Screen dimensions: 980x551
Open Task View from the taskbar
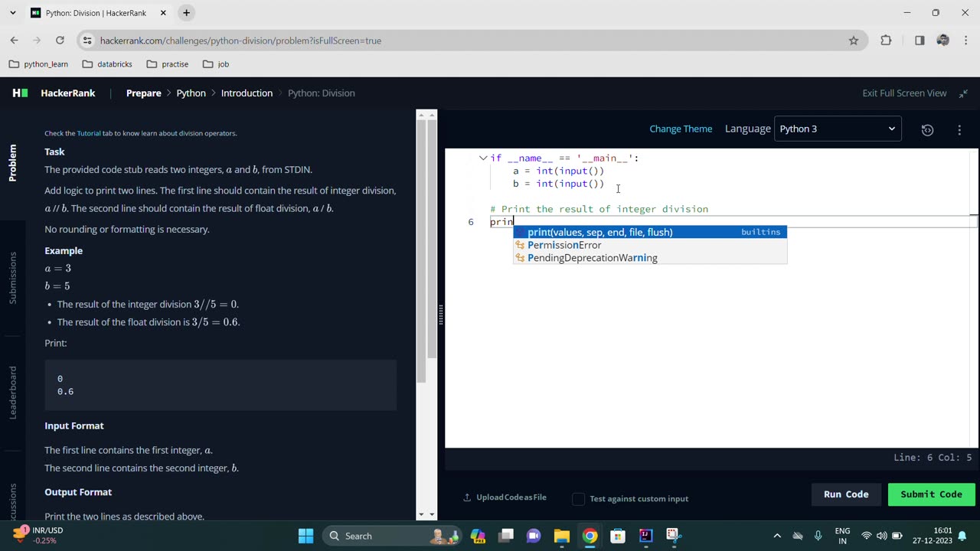click(x=505, y=536)
